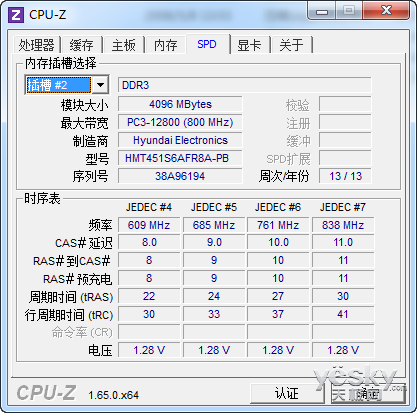Click the CAS# 延迟 row label

click(x=84, y=243)
